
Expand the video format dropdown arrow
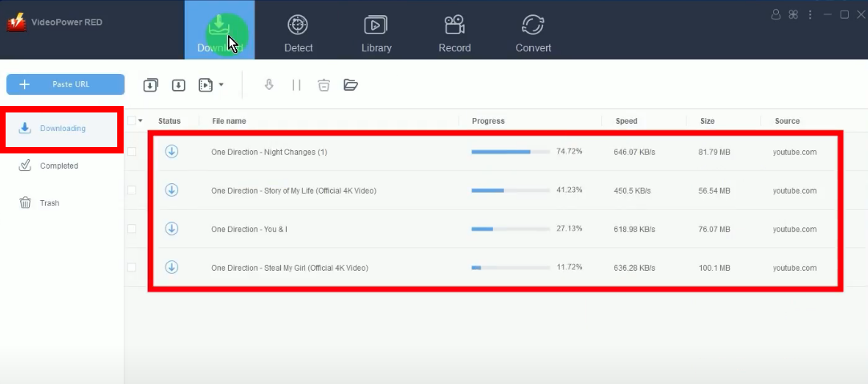[x=221, y=85]
